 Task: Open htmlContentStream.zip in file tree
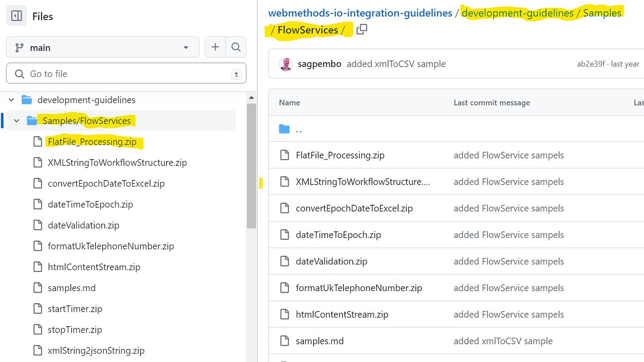(94, 267)
